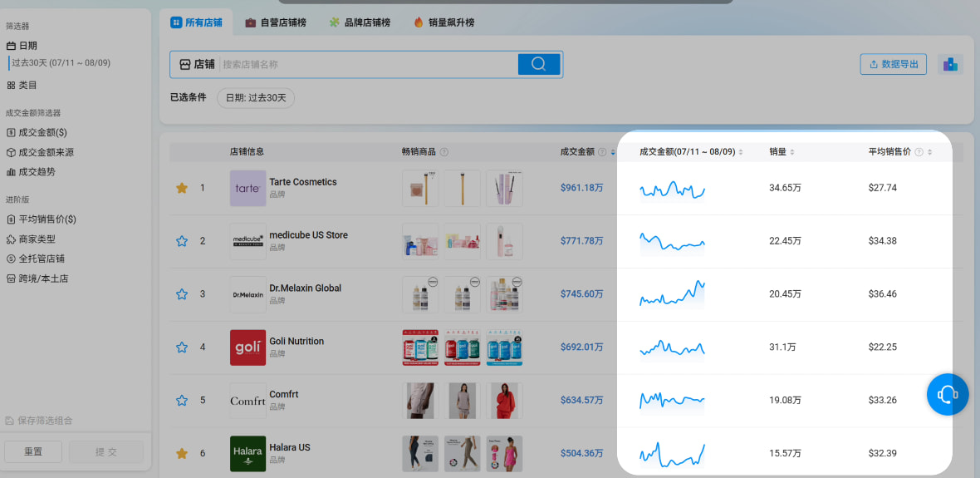Viewport: 980px width, 478px height.
Task: Click $504.36万 amount for Halara US
Action: coord(582,454)
